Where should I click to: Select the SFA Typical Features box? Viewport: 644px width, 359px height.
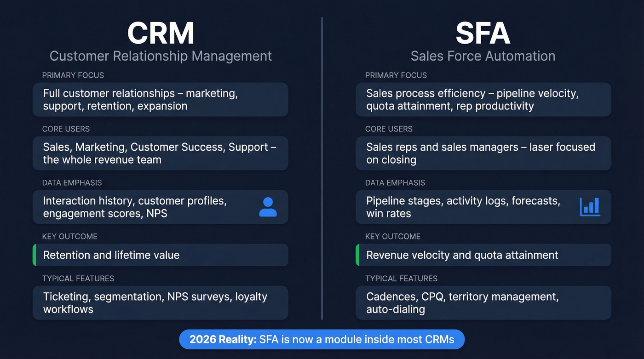pyautogui.click(x=483, y=302)
